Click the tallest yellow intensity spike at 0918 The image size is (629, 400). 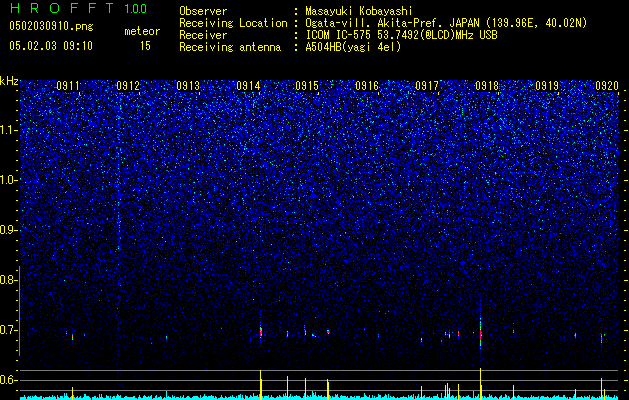point(481,382)
